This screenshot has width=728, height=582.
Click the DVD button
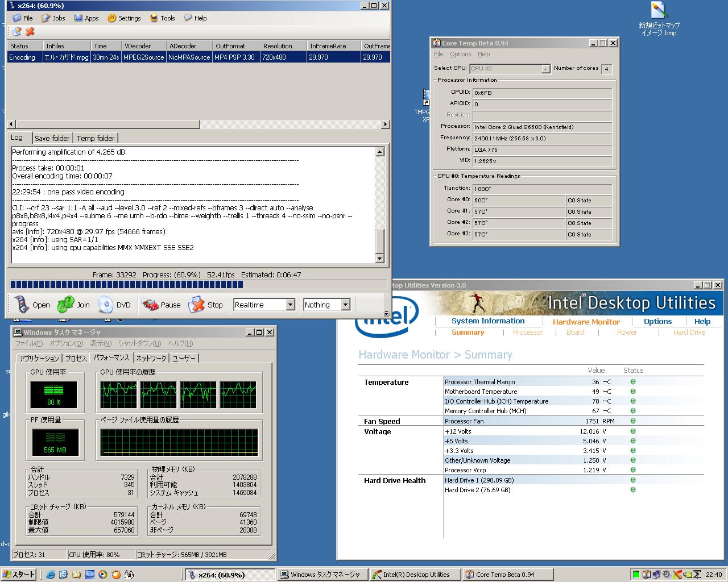click(114, 305)
